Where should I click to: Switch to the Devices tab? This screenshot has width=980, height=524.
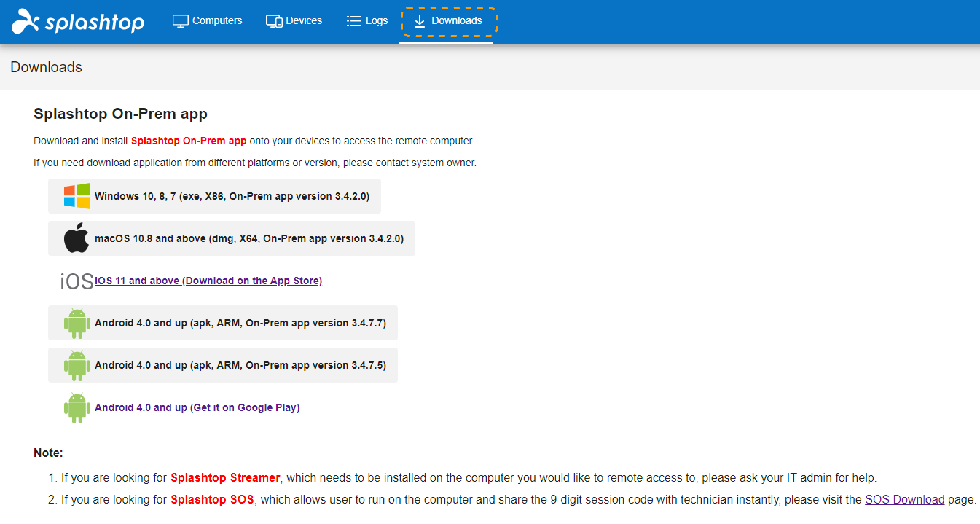[294, 21]
